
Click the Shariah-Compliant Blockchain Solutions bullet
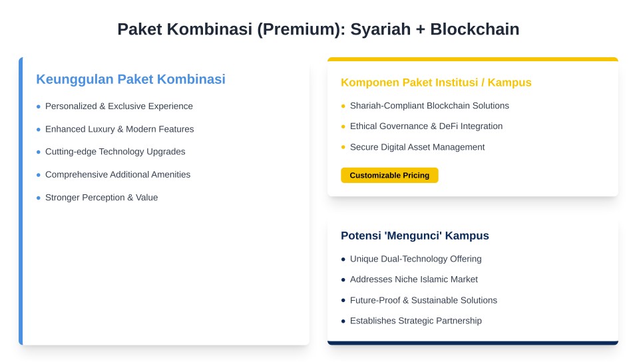429,106
